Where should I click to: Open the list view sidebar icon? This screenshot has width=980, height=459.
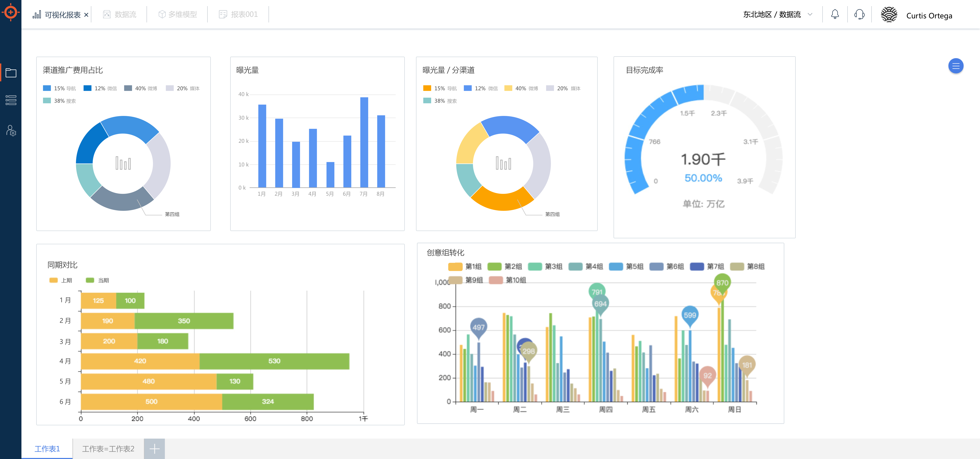(x=11, y=100)
